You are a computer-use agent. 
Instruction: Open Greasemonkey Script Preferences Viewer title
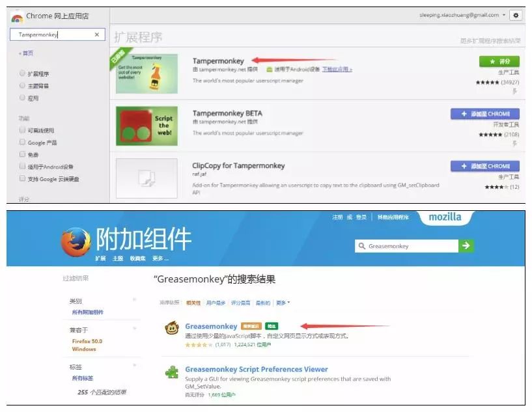pyautogui.click(x=257, y=369)
